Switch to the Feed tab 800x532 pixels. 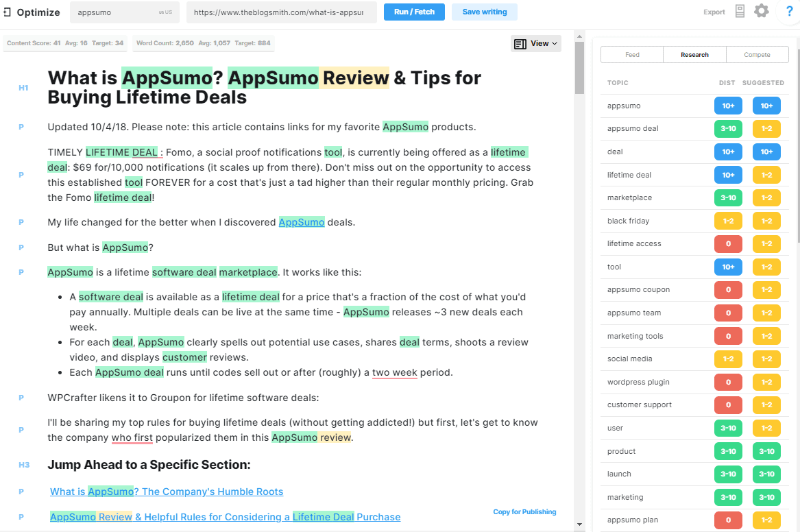[632, 55]
